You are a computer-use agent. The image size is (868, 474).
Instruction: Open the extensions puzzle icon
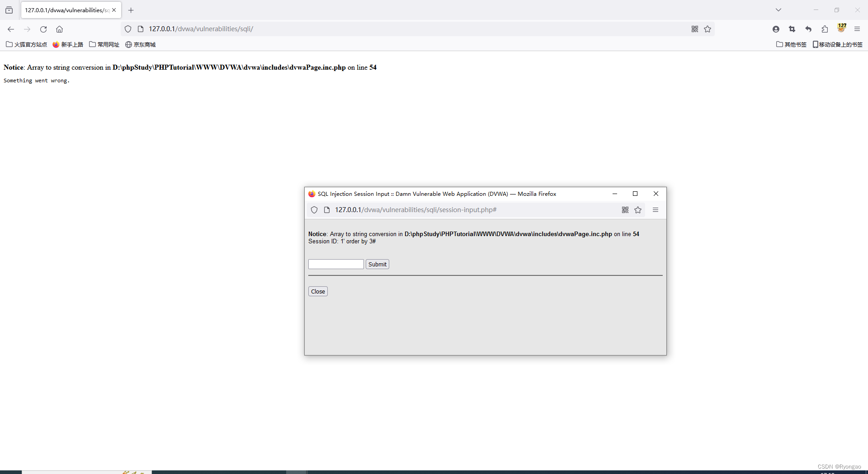click(825, 29)
